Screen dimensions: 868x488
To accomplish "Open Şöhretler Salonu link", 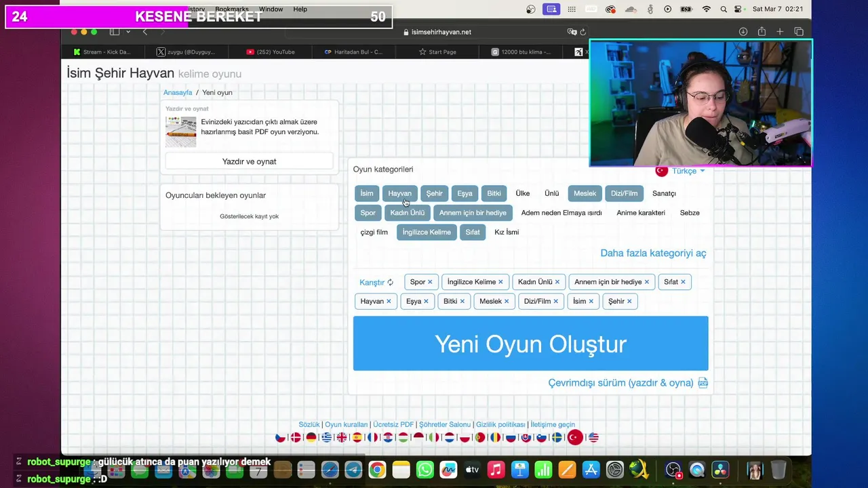I will (x=445, y=424).
